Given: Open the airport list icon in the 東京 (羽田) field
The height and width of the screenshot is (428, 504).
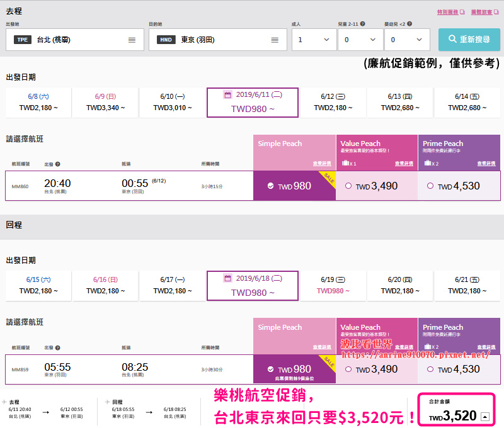Looking at the screenshot, I should (x=275, y=40).
